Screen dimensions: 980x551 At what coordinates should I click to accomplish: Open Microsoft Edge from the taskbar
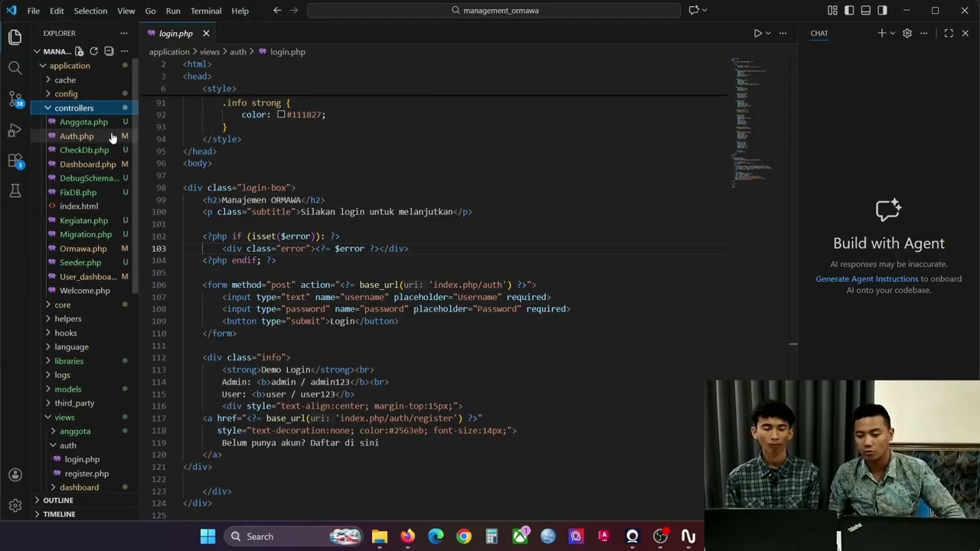[x=436, y=536]
